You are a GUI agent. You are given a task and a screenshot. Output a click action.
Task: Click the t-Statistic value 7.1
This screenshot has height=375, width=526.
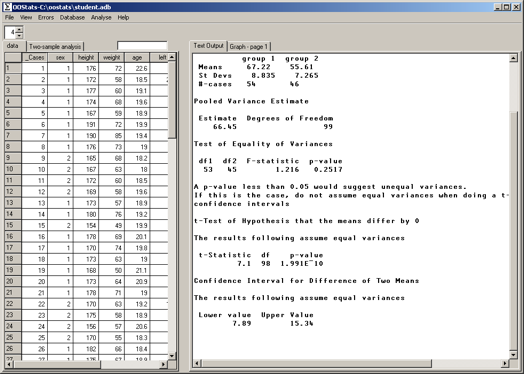coord(244,264)
